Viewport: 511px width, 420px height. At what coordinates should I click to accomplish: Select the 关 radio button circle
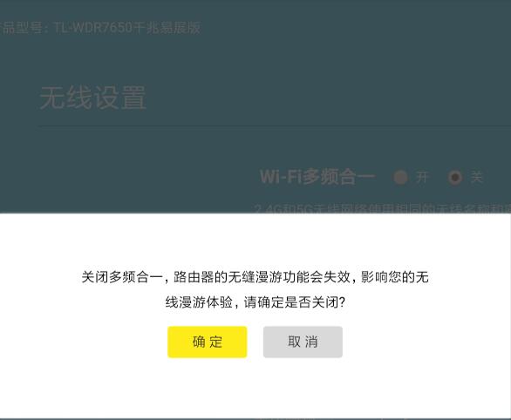[x=455, y=178]
